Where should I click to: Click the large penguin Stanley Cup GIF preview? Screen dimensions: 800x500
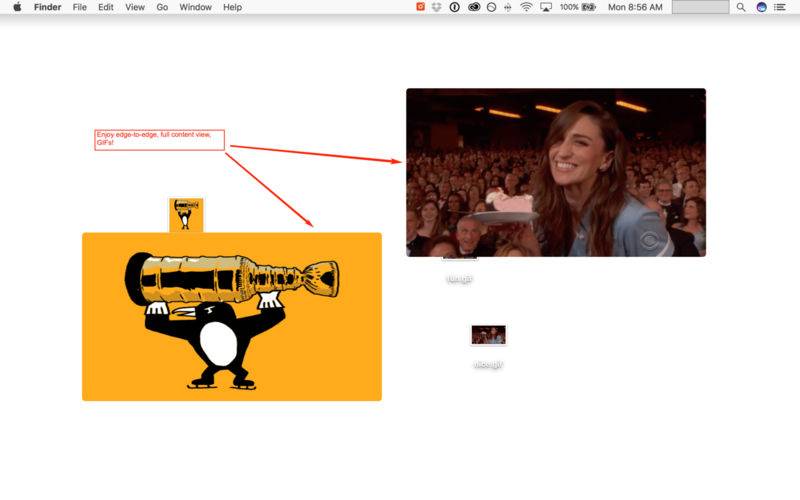click(x=232, y=317)
